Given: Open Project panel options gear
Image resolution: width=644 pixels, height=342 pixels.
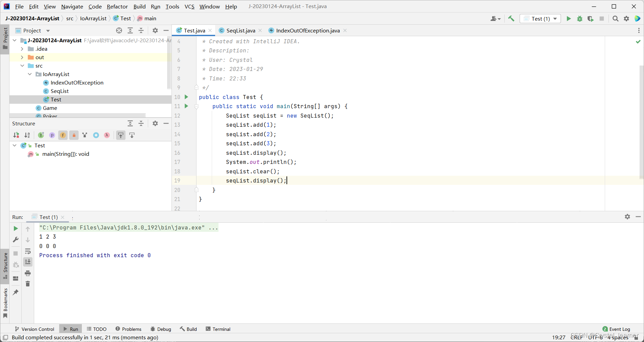Looking at the screenshot, I should click(x=155, y=30).
